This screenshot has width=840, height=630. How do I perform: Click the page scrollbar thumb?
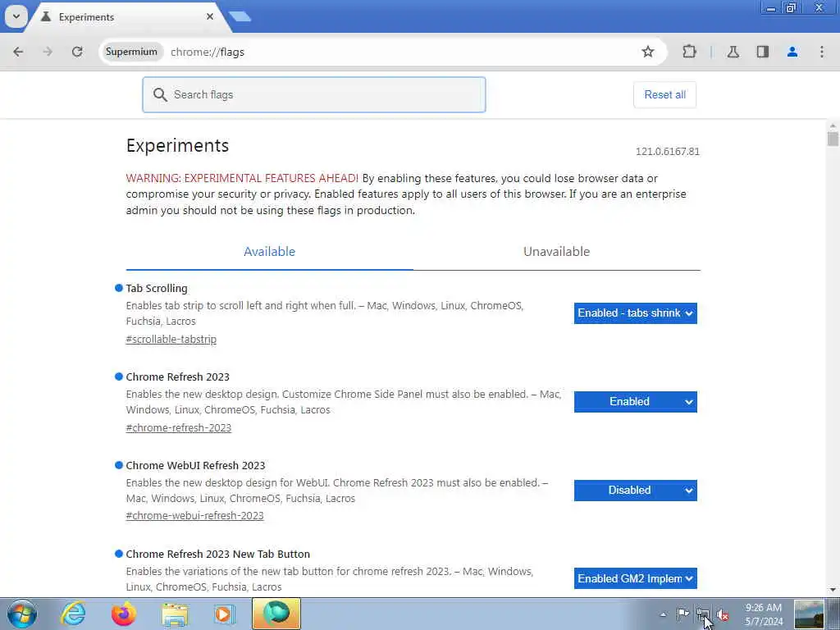coord(833,139)
